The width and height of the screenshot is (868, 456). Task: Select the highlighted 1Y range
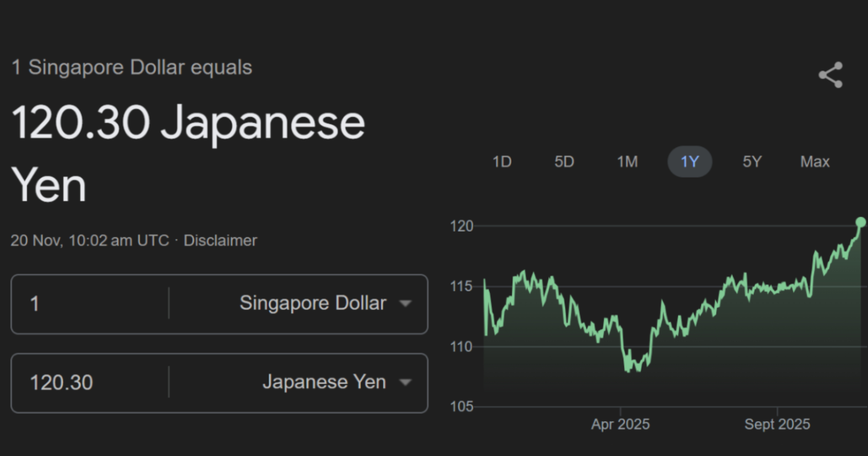click(689, 162)
